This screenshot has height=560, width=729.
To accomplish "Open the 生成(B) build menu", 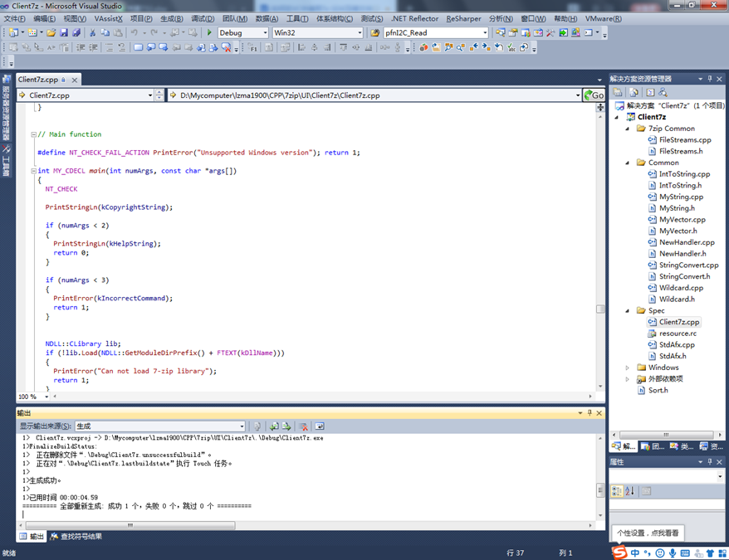I will (172, 18).
